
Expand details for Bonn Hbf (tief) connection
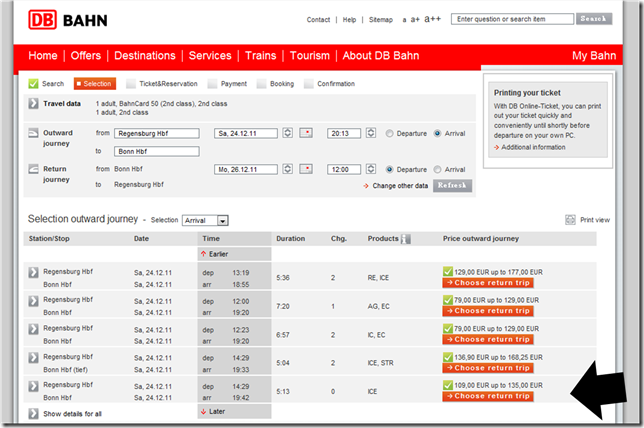(x=33, y=357)
